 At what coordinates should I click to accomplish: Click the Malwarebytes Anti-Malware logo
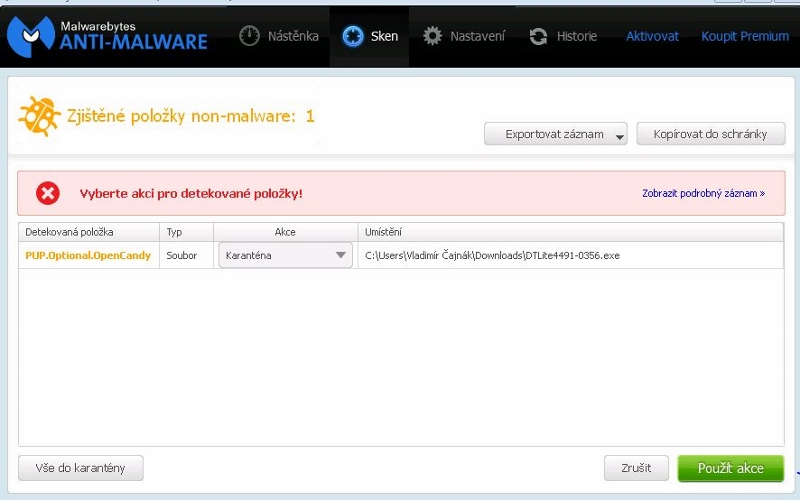tap(105, 35)
